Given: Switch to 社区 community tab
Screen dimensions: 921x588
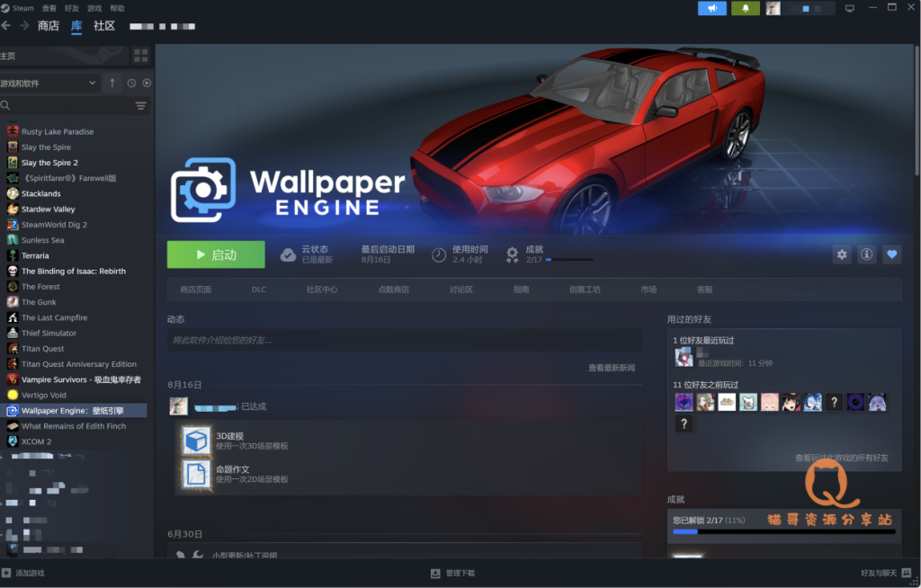Looking at the screenshot, I should coord(104,26).
